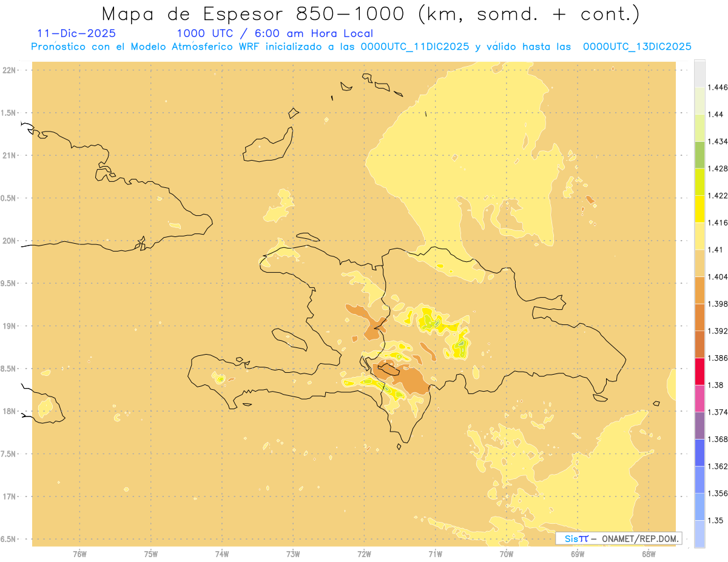Click the '69W' longitude label

click(578, 554)
